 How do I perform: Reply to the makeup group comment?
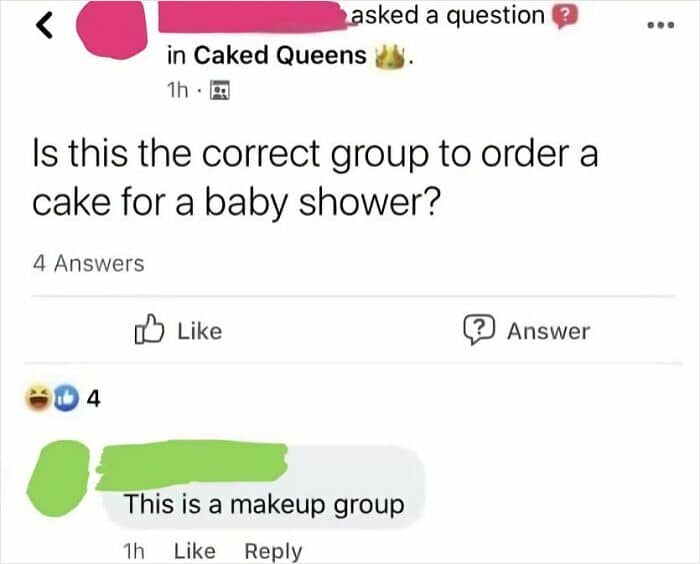click(273, 550)
